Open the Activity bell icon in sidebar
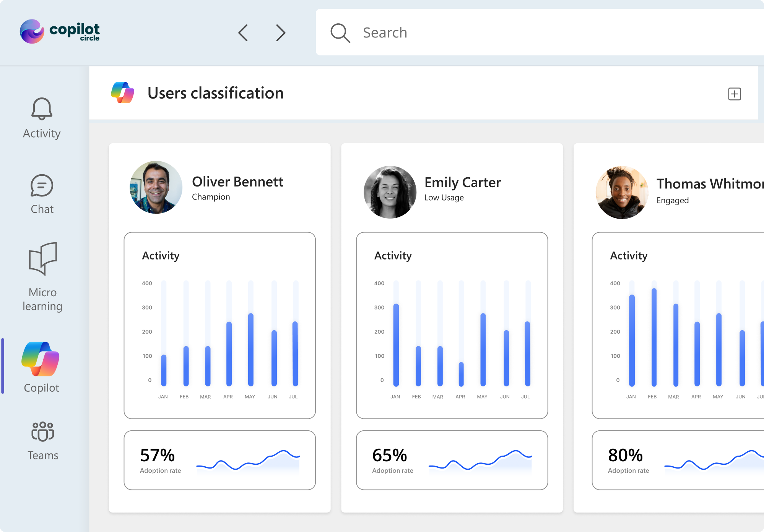The height and width of the screenshot is (532, 764). (42, 109)
